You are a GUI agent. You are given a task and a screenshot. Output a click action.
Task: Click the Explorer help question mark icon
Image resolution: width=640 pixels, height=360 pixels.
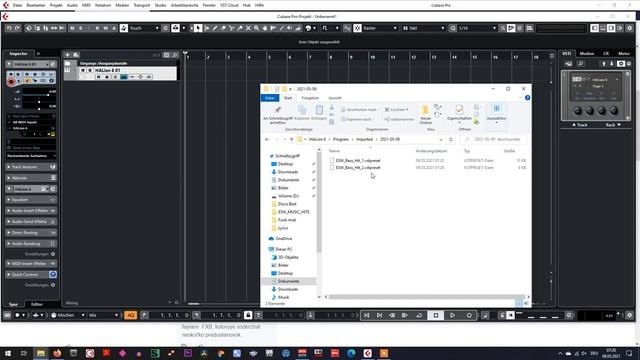tap(527, 98)
